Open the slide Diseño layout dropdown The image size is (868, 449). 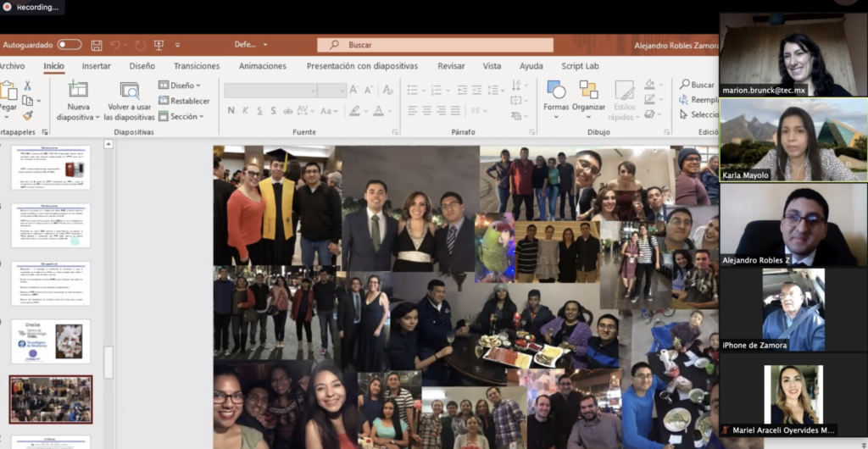pyautogui.click(x=180, y=86)
